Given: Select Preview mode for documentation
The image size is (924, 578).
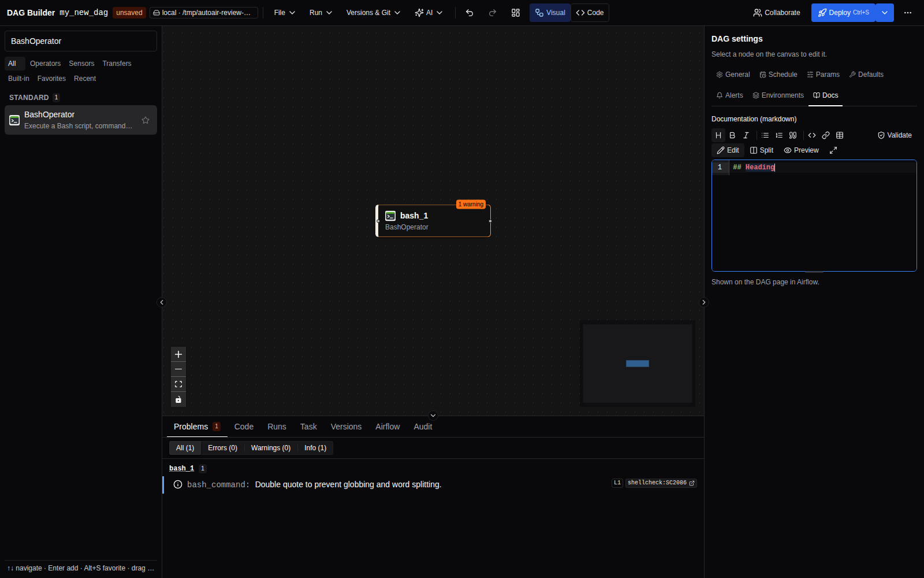Looking at the screenshot, I should (802, 150).
